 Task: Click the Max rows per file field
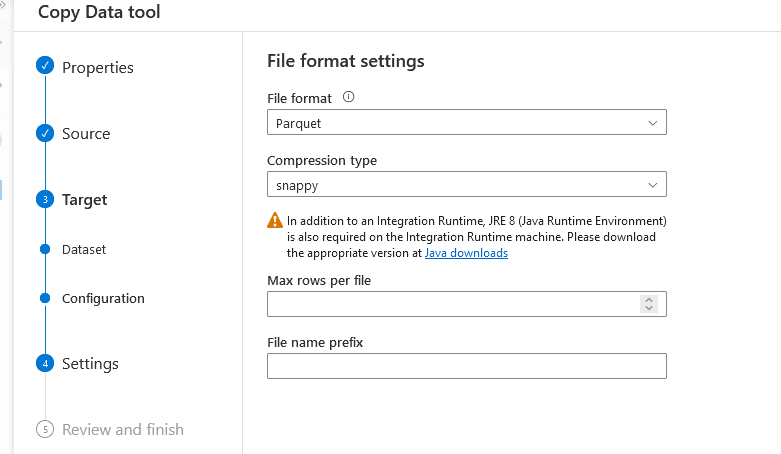click(x=452, y=304)
